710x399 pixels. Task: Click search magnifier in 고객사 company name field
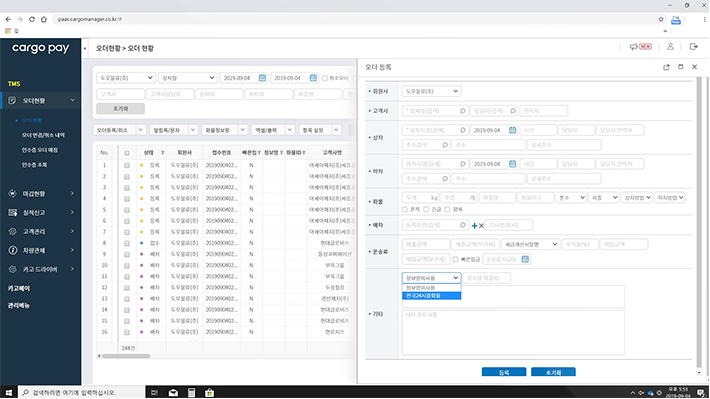[x=462, y=111]
